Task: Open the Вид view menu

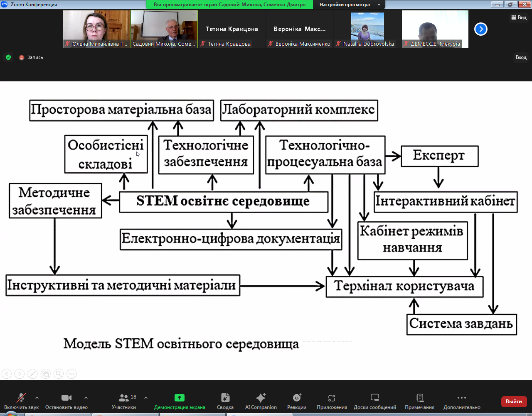Action: click(x=519, y=17)
